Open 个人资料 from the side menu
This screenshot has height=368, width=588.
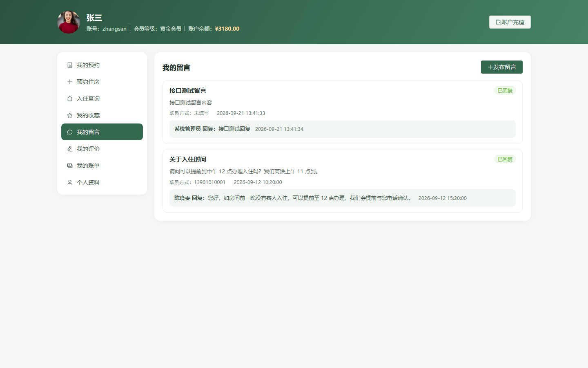point(102,182)
